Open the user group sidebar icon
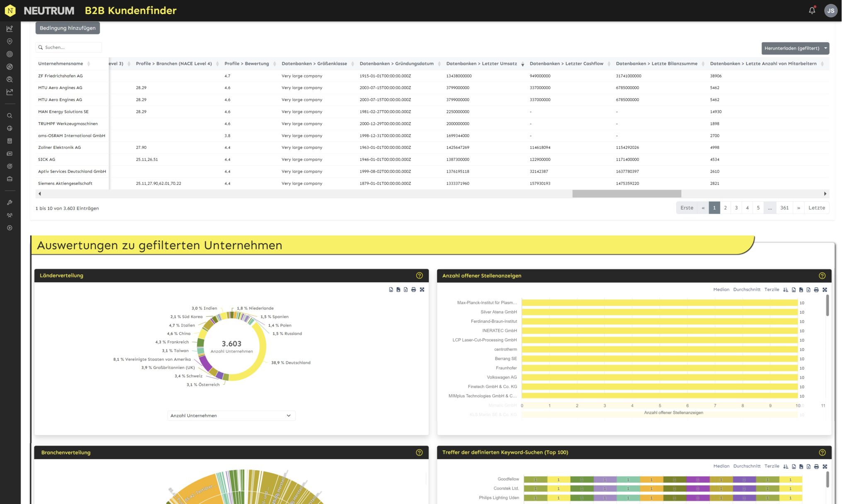The width and height of the screenshot is (849, 504). (10, 215)
